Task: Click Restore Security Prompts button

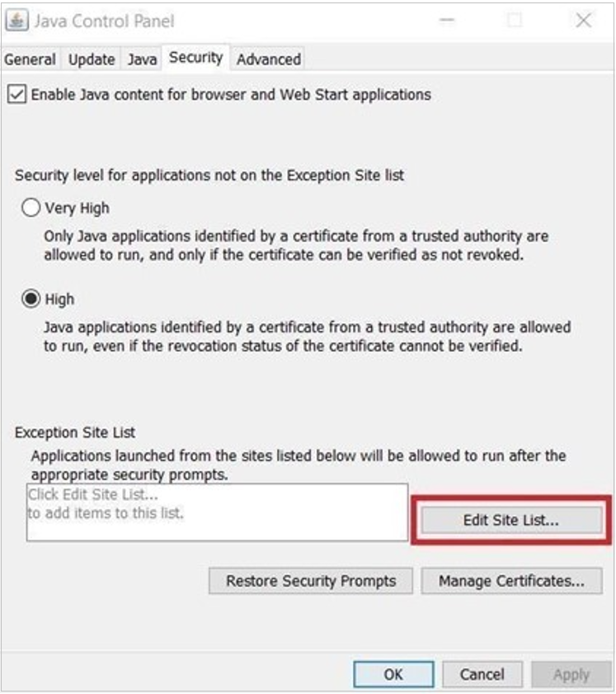Action: [x=311, y=581]
